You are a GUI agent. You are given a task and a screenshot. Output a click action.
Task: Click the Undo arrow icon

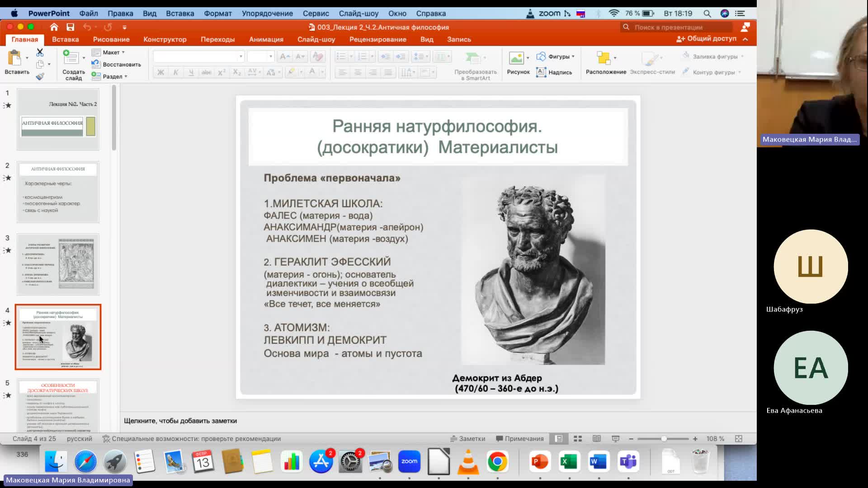(87, 27)
